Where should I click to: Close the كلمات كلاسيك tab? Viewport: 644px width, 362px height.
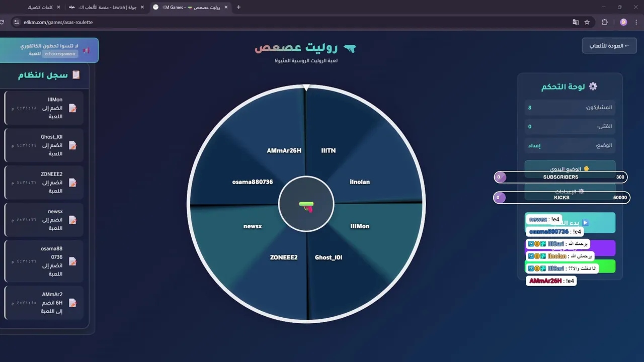58,7
